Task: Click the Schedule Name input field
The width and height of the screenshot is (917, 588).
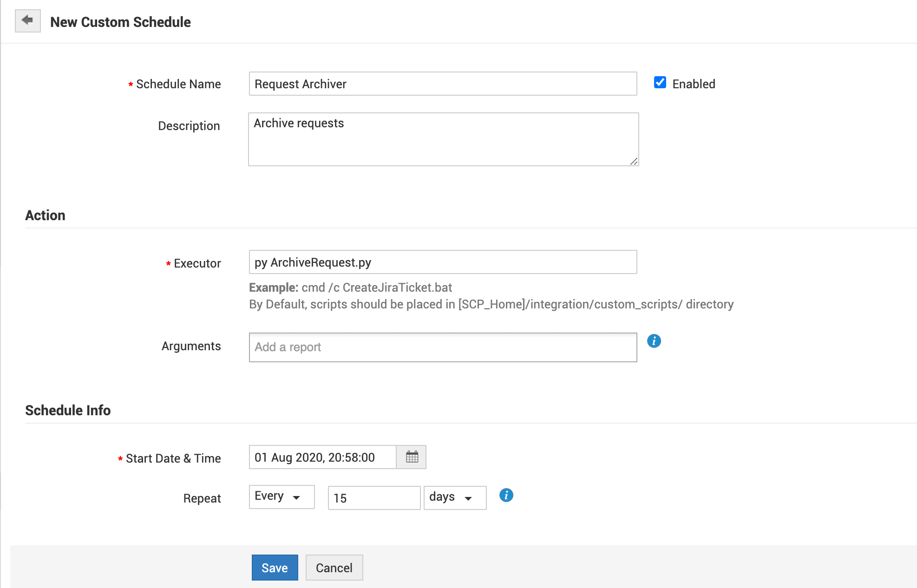Action: [442, 84]
